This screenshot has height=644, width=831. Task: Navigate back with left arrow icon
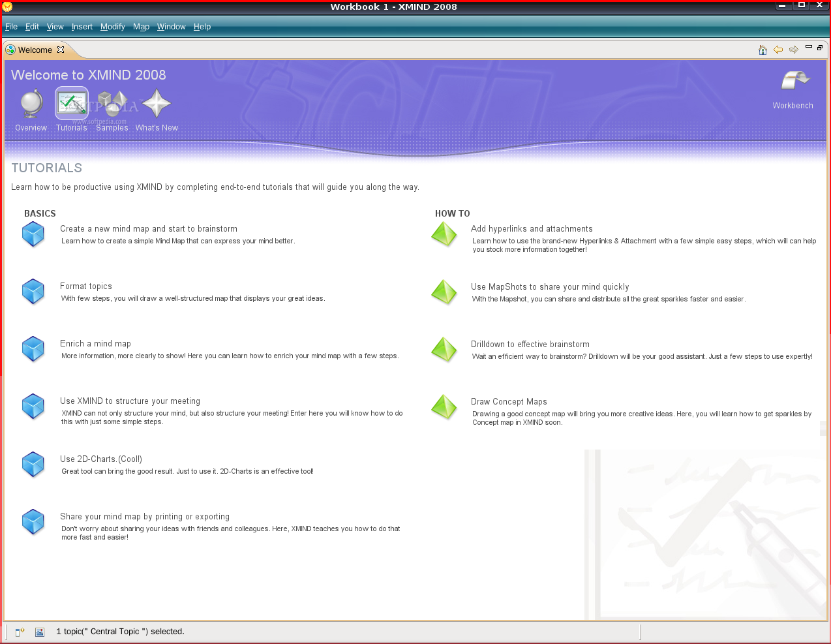[778, 50]
